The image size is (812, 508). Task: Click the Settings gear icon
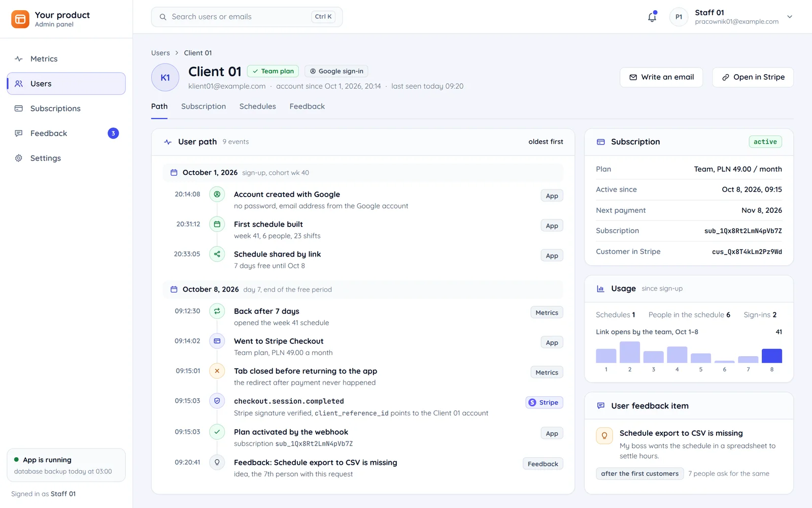(x=19, y=158)
